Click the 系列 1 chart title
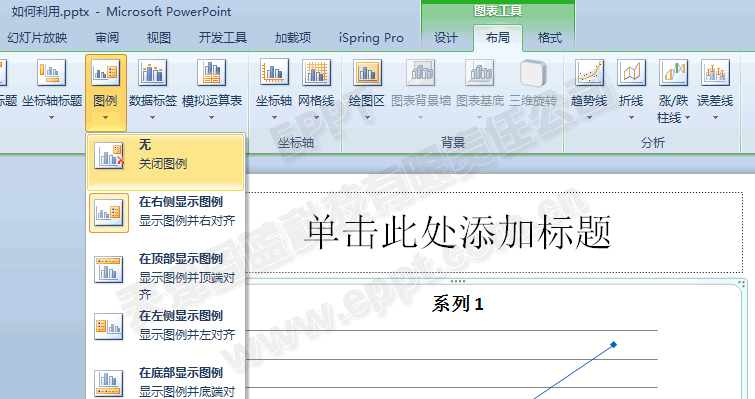Image resolution: width=755 pixels, height=399 pixels. pos(458,304)
